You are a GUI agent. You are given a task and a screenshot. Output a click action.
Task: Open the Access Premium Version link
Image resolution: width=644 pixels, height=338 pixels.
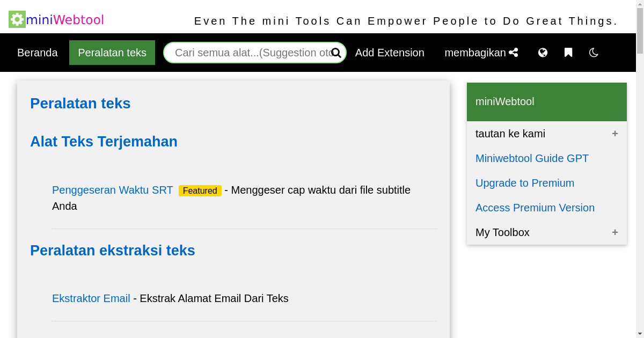(x=535, y=208)
